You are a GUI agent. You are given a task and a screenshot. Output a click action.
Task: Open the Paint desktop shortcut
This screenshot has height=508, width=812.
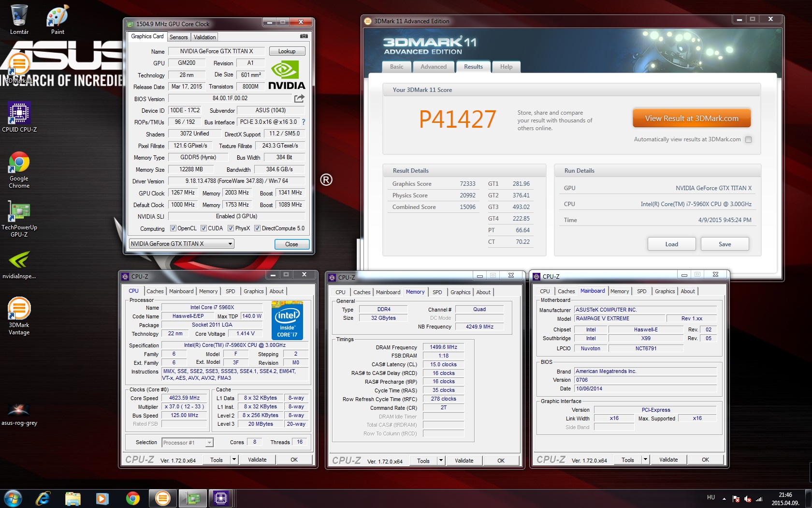click(58, 19)
